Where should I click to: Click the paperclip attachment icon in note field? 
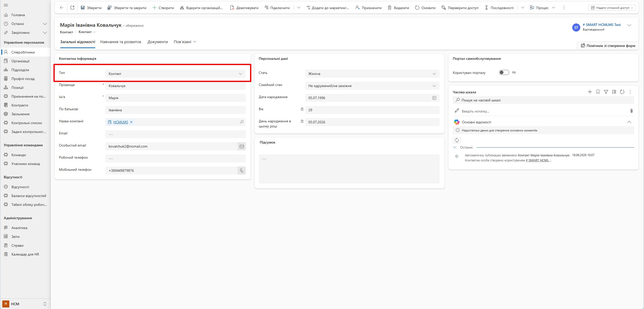tap(631, 111)
